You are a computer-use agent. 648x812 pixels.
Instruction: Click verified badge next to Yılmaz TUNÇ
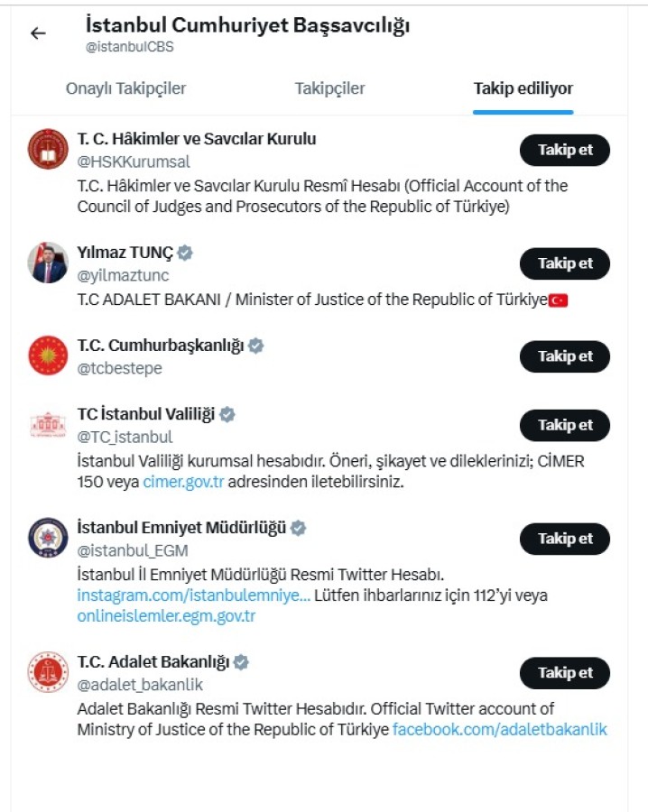coord(185,253)
